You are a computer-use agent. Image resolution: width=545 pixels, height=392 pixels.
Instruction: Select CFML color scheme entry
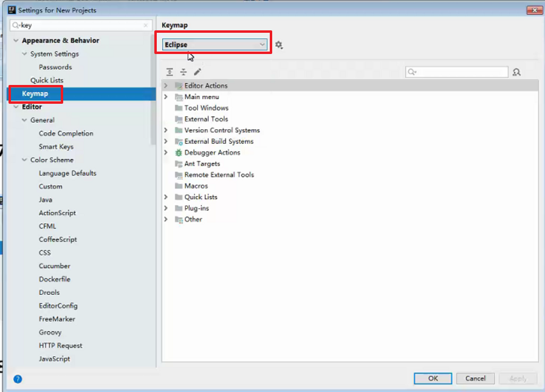47,226
